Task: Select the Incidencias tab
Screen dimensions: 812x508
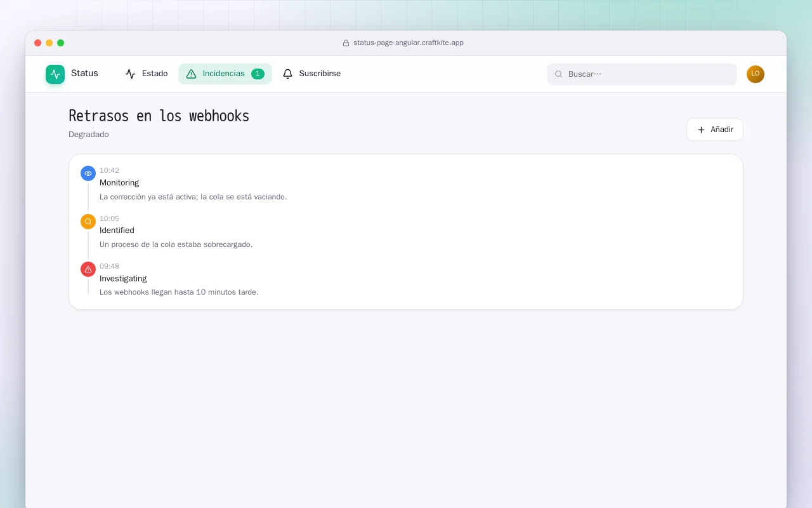Action: [x=225, y=74]
